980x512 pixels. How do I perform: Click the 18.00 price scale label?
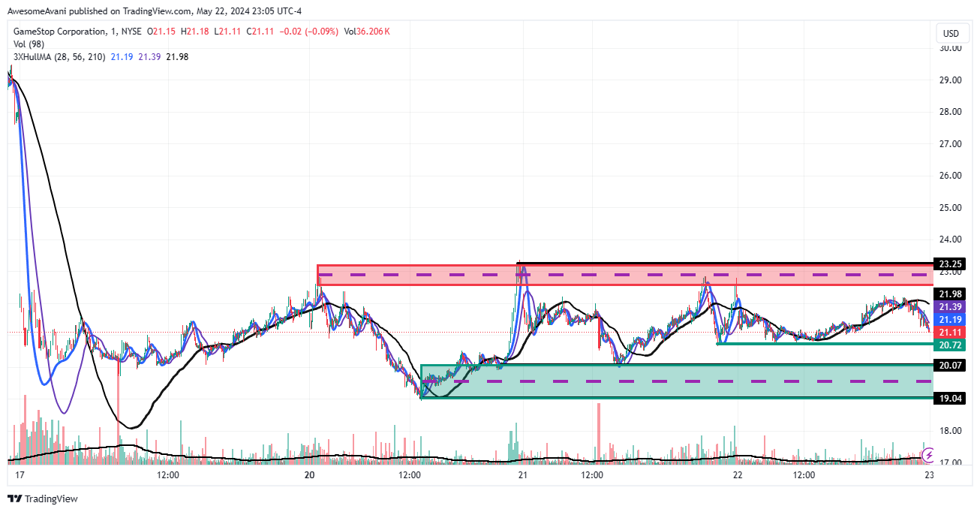click(x=951, y=431)
